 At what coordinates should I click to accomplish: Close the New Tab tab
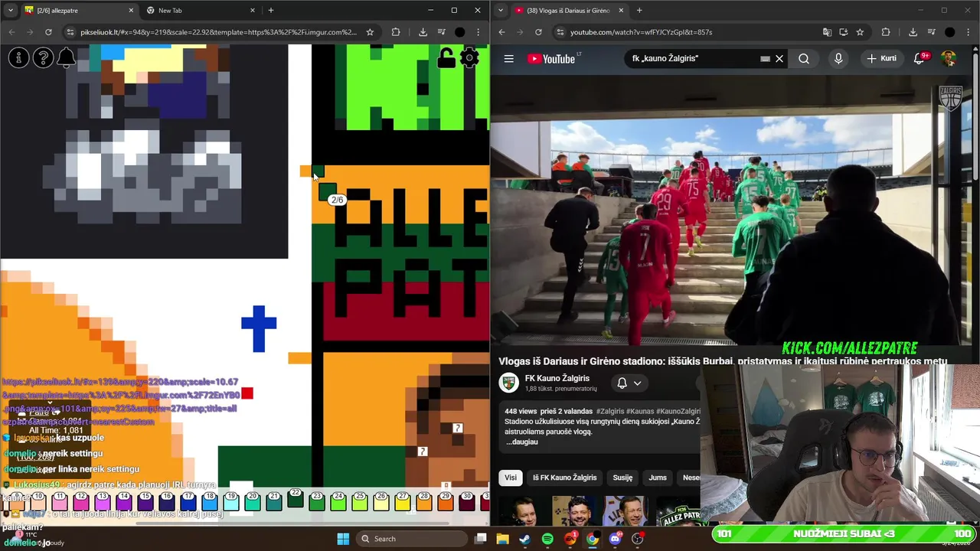point(253,11)
